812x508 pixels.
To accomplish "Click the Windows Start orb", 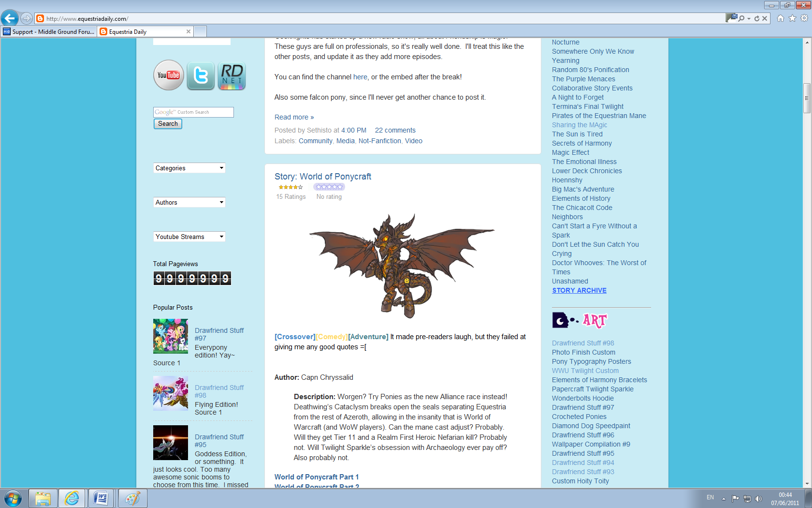I will pyautogui.click(x=13, y=498).
